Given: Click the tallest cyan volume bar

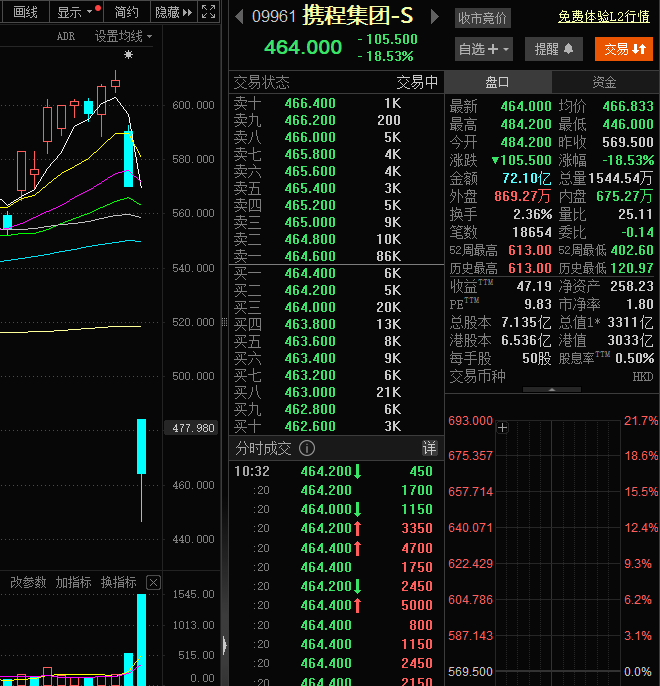Looking at the screenshot, I should (141, 640).
